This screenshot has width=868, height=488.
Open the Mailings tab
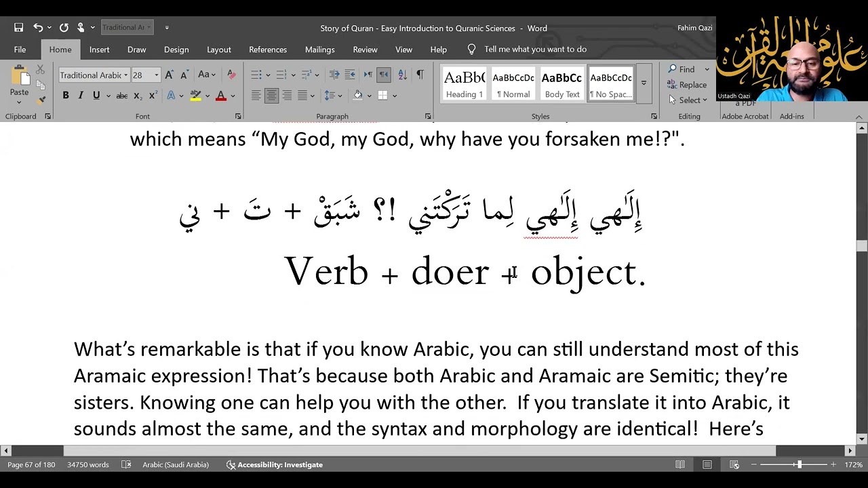coord(319,49)
